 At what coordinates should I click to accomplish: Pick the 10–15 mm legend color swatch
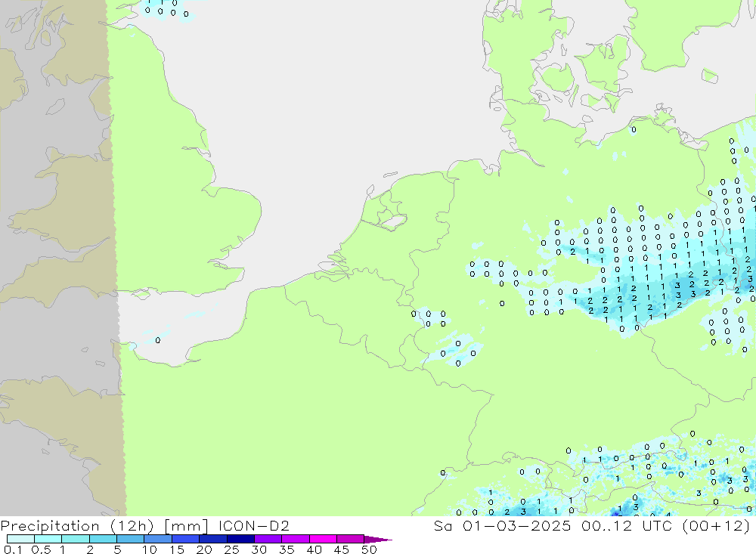[158, 539]
